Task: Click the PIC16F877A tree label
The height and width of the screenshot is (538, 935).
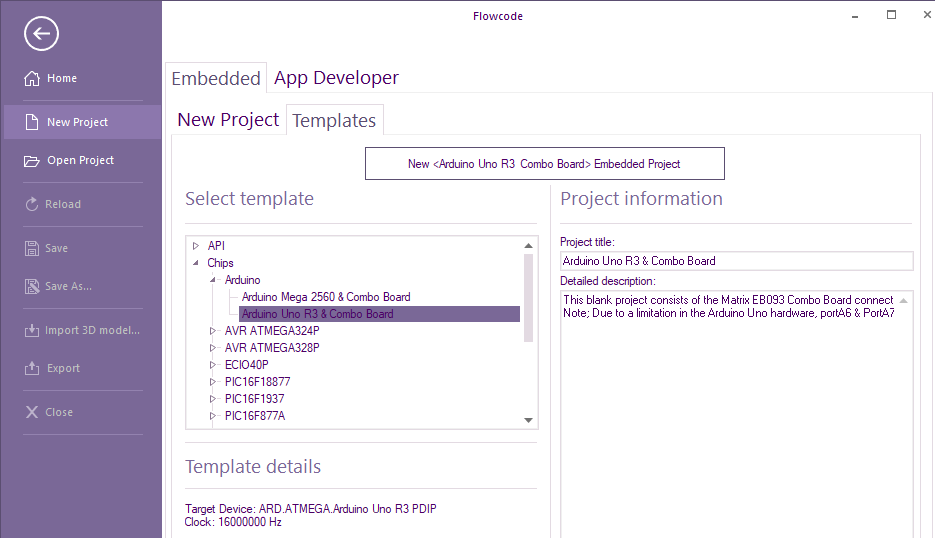Action: pos(255,416)
